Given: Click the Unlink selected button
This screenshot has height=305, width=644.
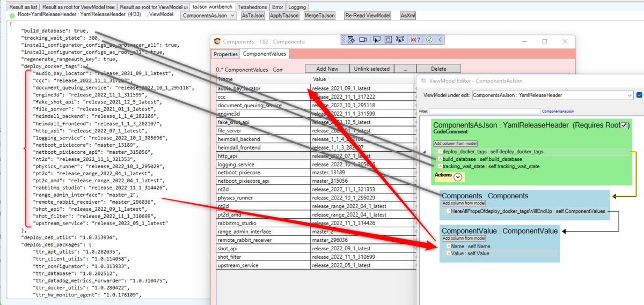Looking at the screenshot, I should click(x=371, y=69).
